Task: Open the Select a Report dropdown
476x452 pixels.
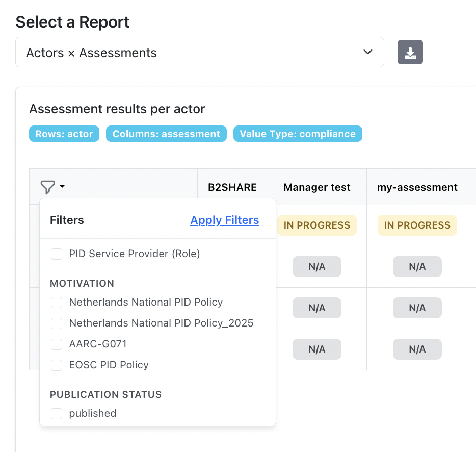Action: tap(199, 52)
